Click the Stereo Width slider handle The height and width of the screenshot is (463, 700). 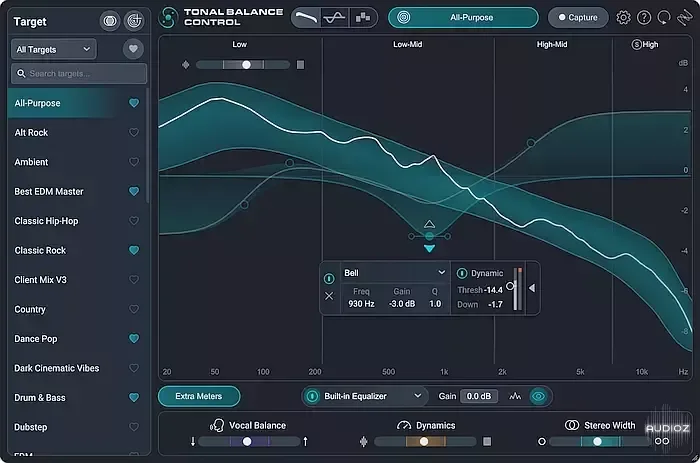pos(597,442)
